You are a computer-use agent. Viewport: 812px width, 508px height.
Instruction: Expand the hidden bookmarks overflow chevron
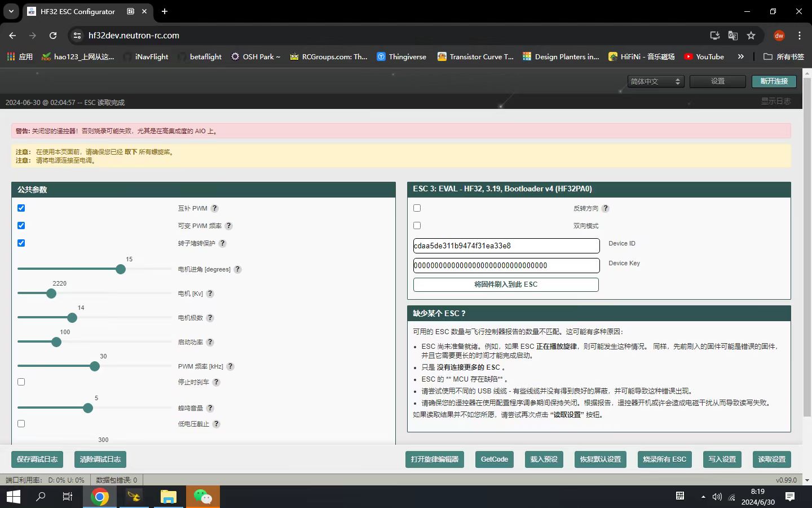740,56
